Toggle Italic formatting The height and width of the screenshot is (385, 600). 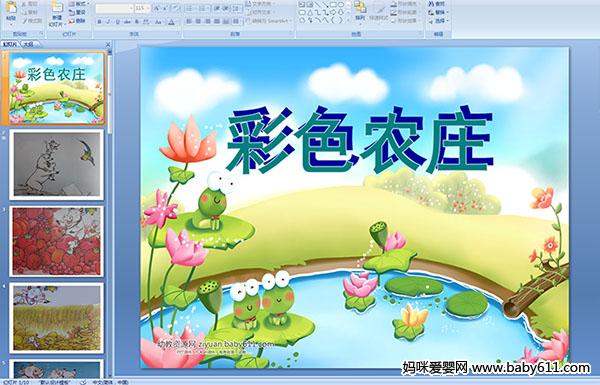[109, 22]
